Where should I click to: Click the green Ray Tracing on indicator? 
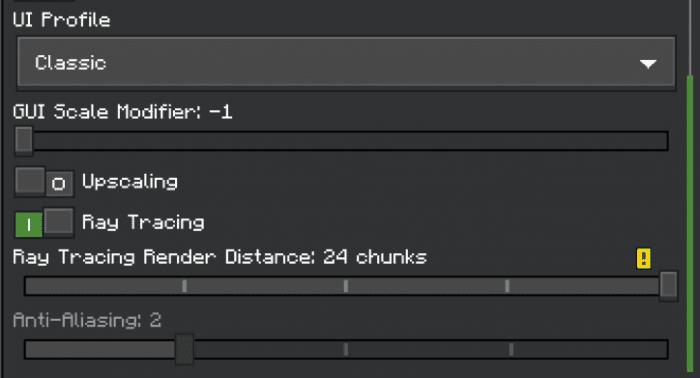(x=29, y=224)
